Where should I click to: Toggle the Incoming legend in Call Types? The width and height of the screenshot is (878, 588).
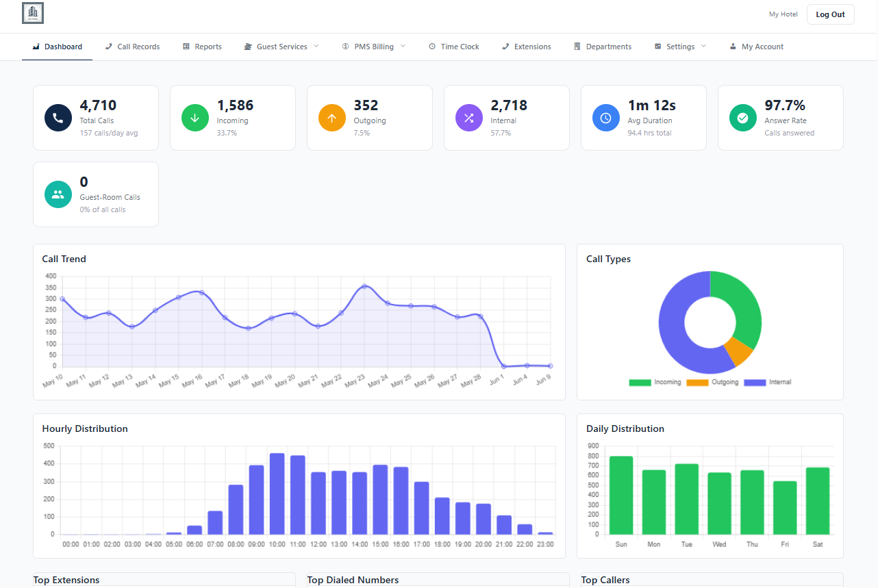pyautogui.click(x=655, y=382)
